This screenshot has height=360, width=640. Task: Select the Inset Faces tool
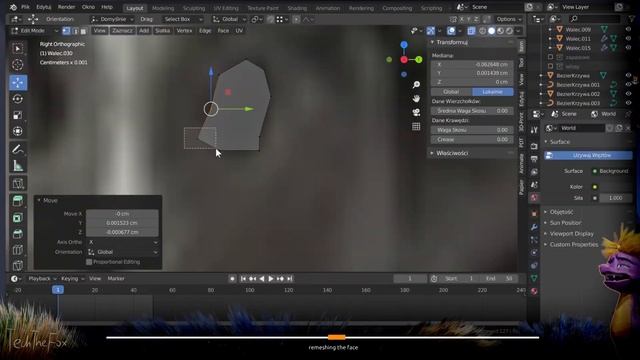click(18, 218)
